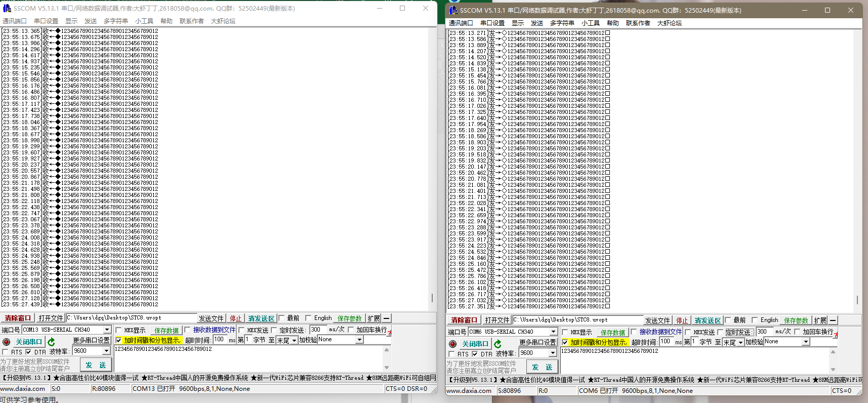Click the minus collapse button beside 扩展 in the right window
The height and width of the screenshot is (403, 868).
coord(833,320)
